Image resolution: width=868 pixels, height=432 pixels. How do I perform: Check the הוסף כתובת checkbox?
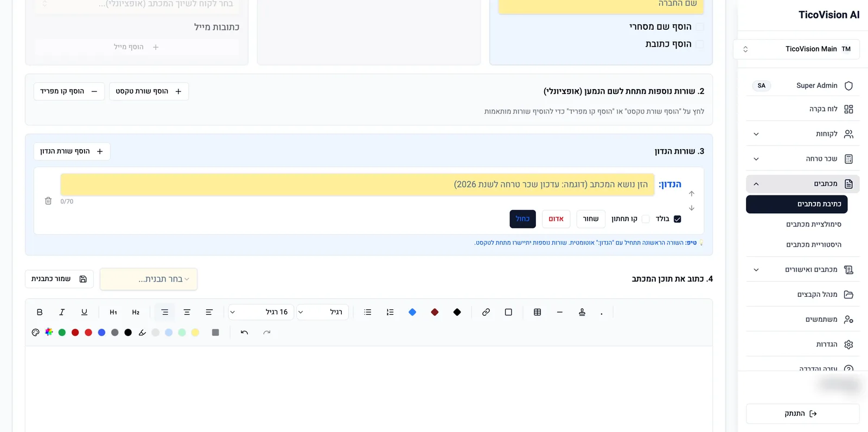pos(700,44)
